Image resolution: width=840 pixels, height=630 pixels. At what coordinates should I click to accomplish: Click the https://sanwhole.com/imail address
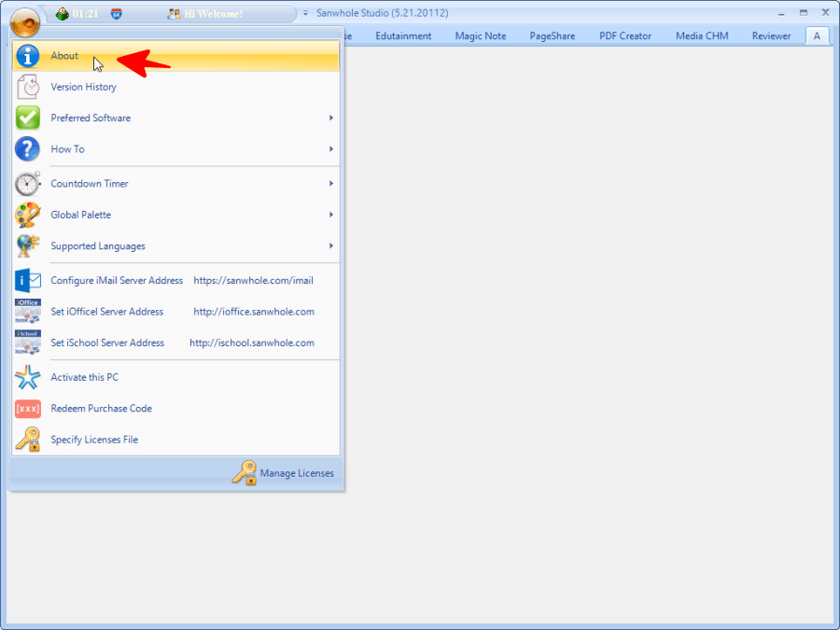click(x=253, y=280)
